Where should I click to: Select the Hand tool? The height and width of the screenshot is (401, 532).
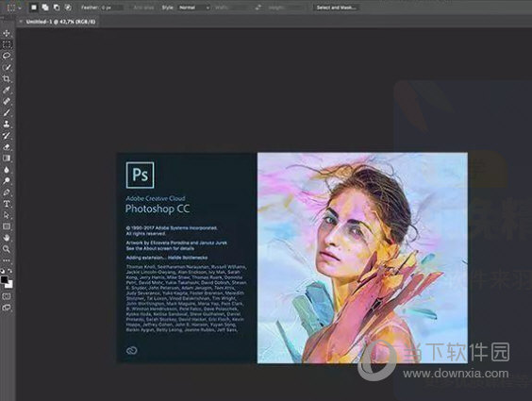pos(6,238)
